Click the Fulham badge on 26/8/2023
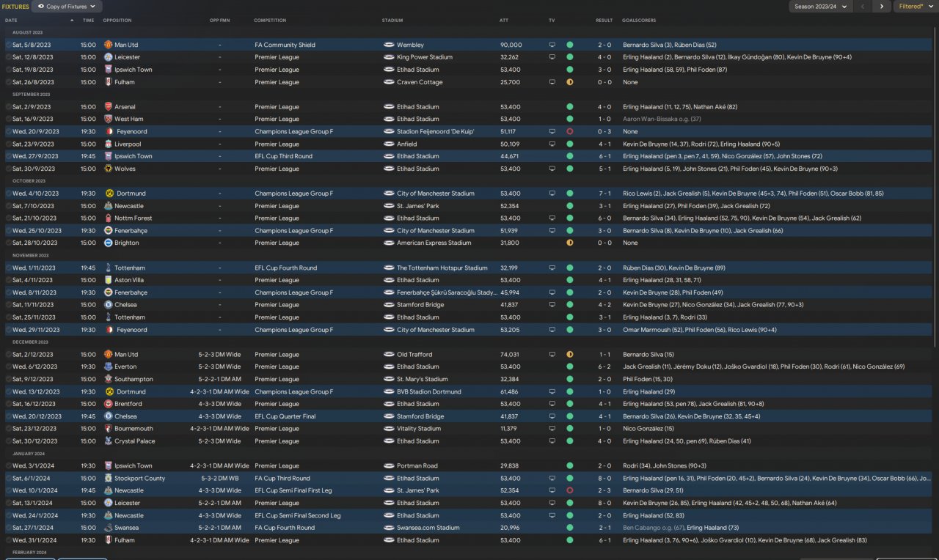939x560 pixels. coord(109,82)
